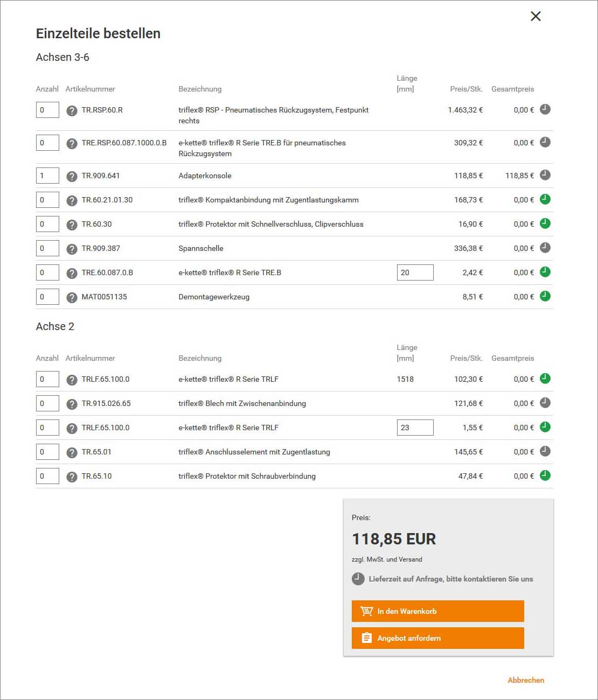
Task: Open help for article TR.RSP.60.R
Action: (x=72, y=110)
